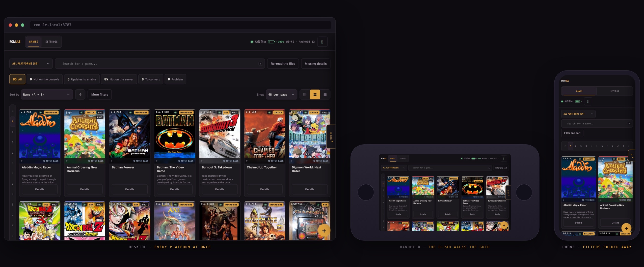The image size is (644, 267).
Task: Jump to letter G in desktop alphabet index
Action: coord(13,184)
